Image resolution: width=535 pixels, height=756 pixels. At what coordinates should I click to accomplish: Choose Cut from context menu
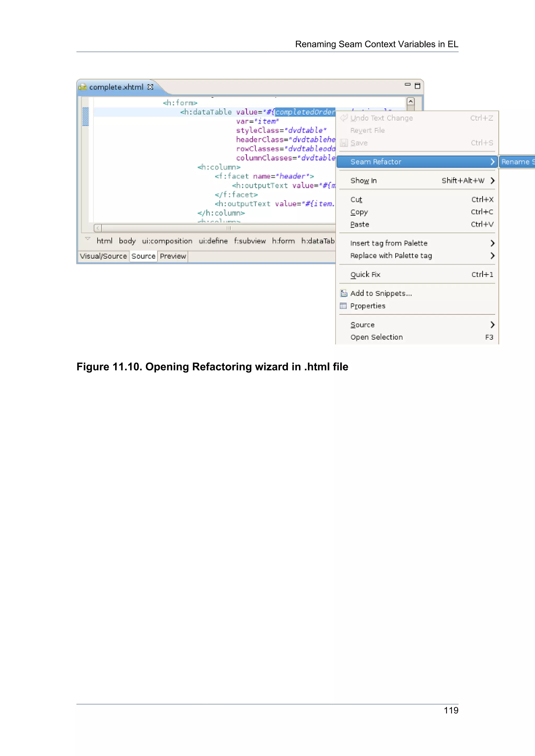[417, 199]
